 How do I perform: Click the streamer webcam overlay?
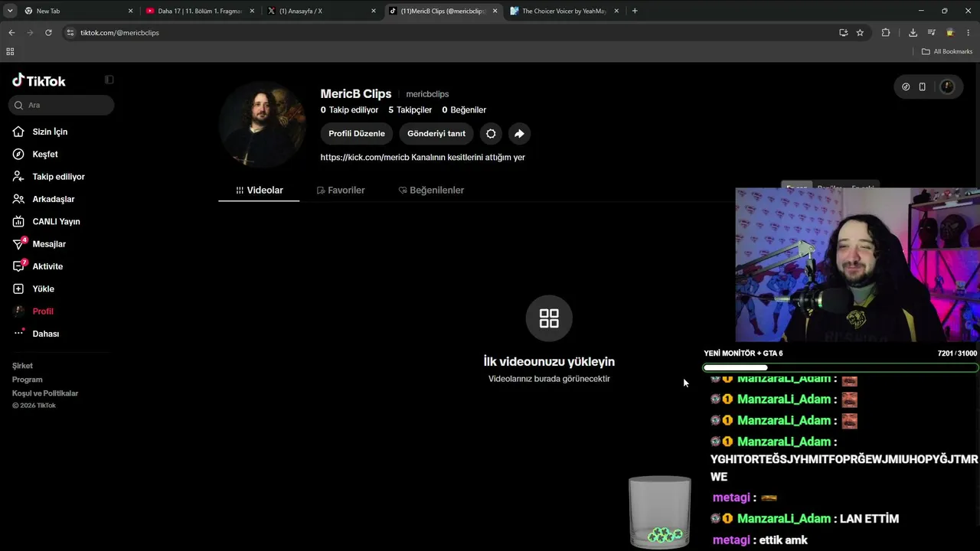click(x=857, y=265)
